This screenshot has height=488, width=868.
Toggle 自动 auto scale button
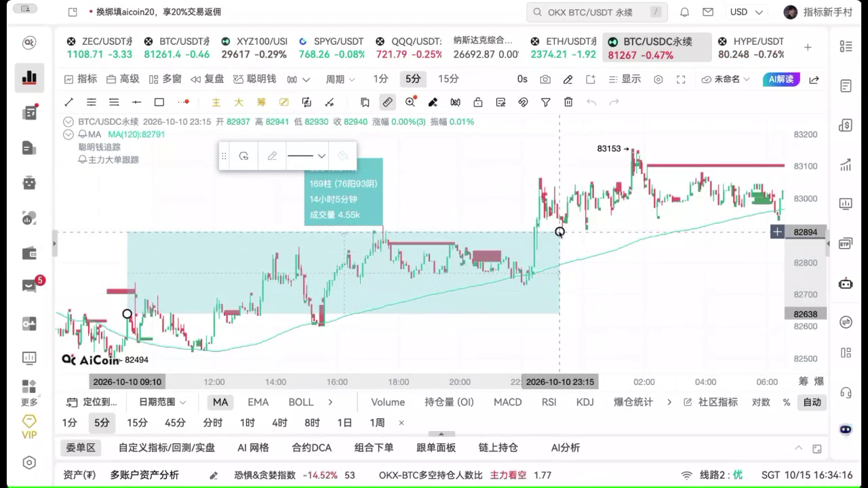coord(812,402)
